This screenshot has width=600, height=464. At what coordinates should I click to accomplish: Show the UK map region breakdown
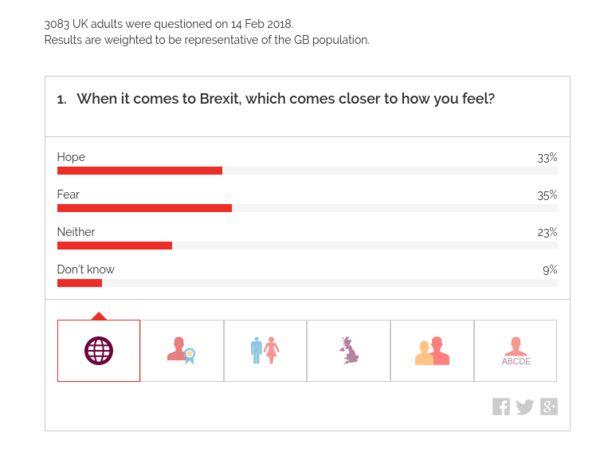(x=348, y=350)
